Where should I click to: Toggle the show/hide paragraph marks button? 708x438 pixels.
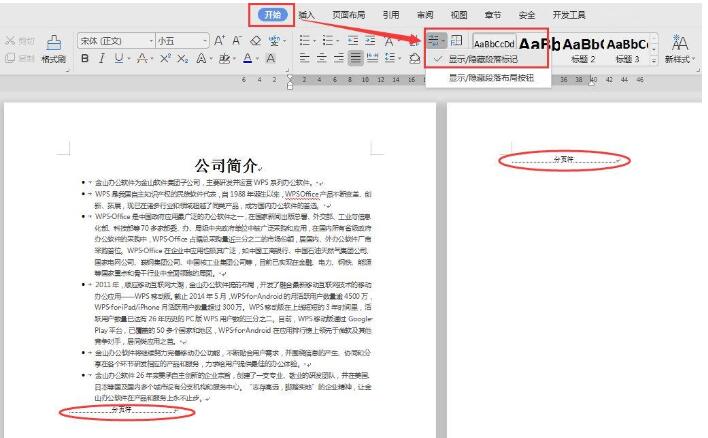click(x=434, y=41)
